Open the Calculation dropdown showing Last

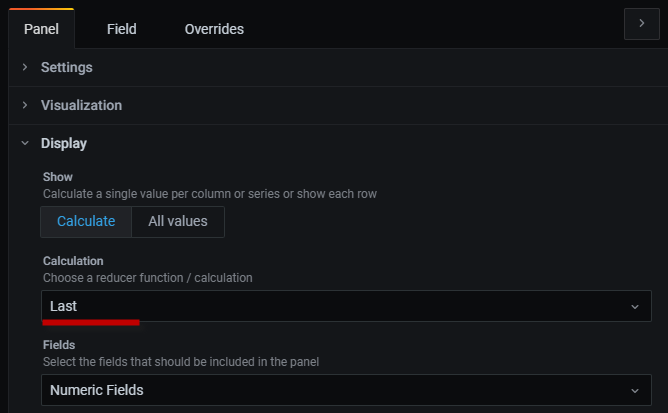pyautogui.click(x=330, y=306)
